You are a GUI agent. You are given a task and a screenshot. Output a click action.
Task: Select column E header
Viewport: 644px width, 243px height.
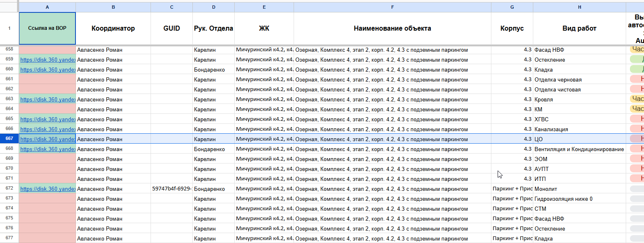tap(264, 7)
